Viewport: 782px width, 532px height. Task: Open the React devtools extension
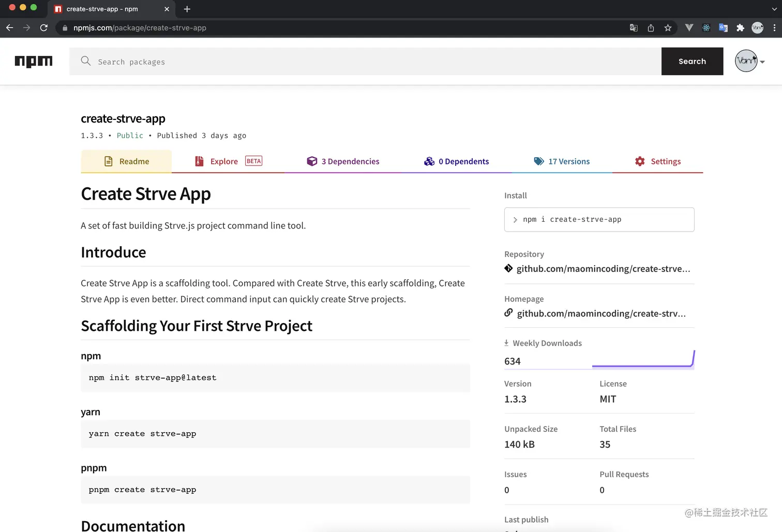tap(706, 28)
